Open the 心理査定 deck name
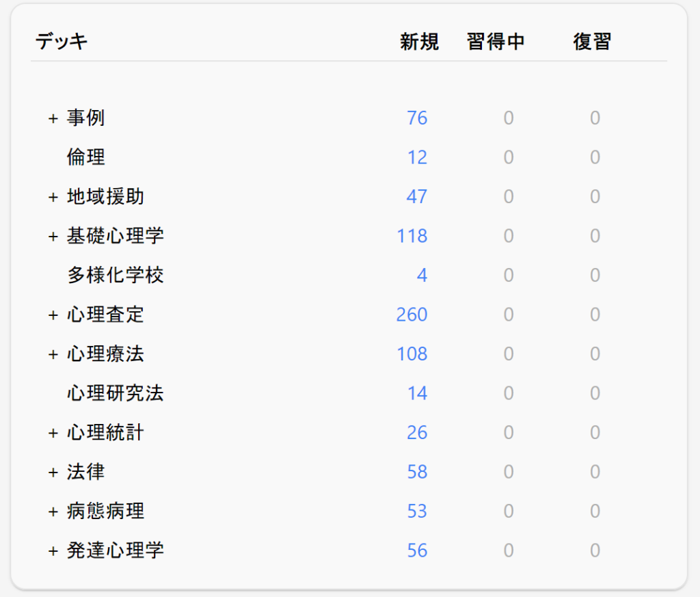Image resolution: width=700 pixels, height=597 pixels. (x=105, y=315)
